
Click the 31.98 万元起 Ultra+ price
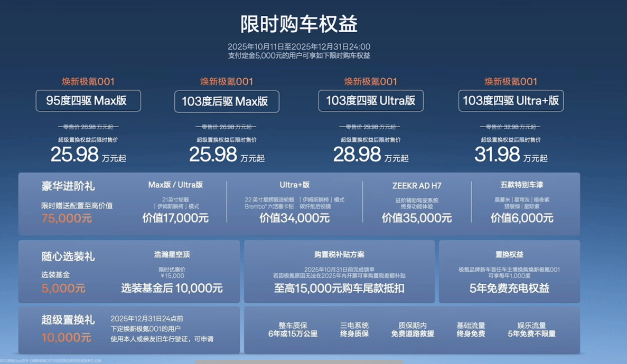(x=510, y=155)
